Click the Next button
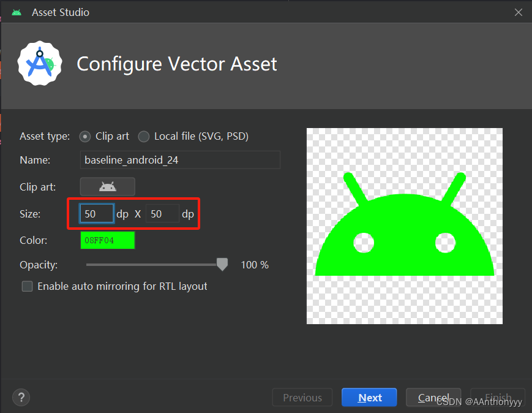 pyautogui.click(x=370, y=398)
